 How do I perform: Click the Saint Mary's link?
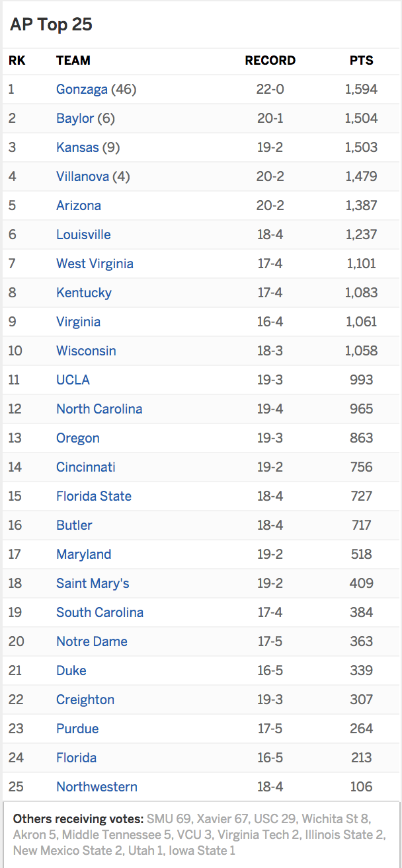[x=93, y=583]
